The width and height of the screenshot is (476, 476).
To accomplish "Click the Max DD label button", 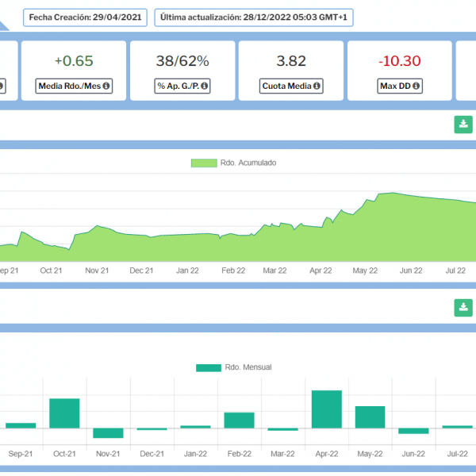I will [x=400, y=86].
